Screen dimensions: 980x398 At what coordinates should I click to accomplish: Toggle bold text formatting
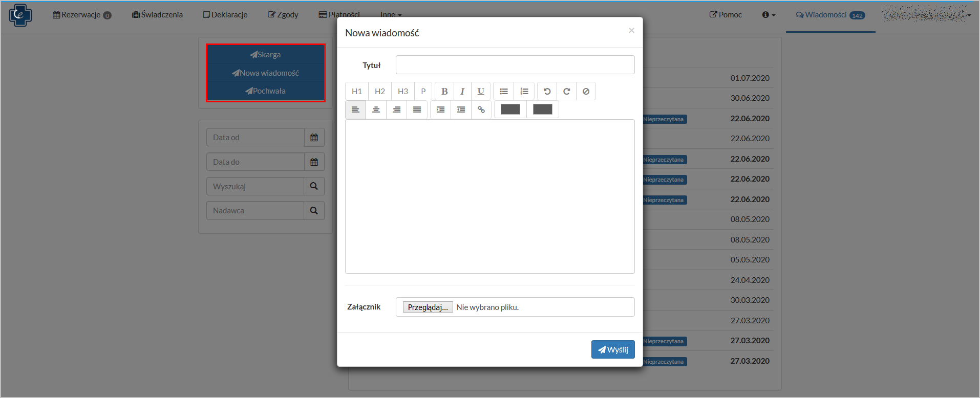pos(444,92)
